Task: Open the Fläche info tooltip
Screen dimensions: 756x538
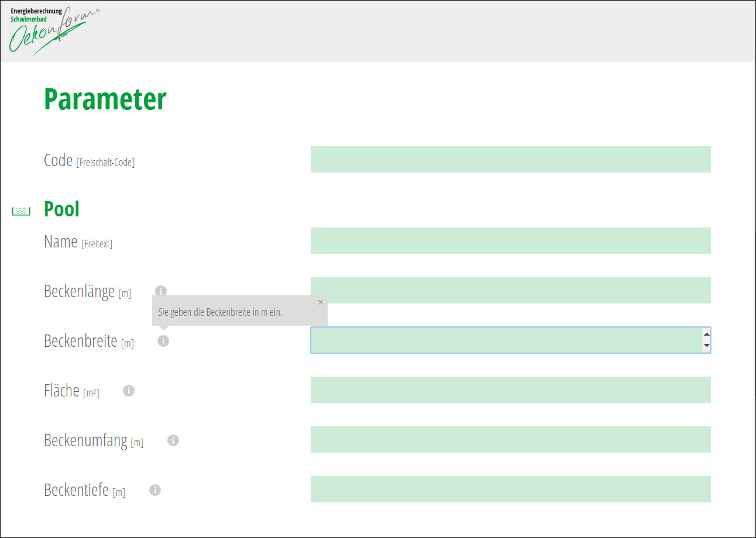Action: [x=129, y=390]
